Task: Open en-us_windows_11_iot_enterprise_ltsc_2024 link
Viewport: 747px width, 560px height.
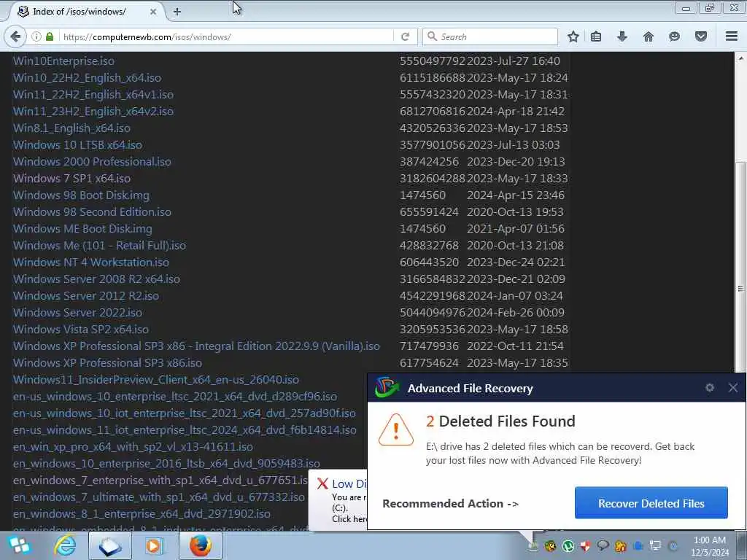Action: click(x=185, y=429)
